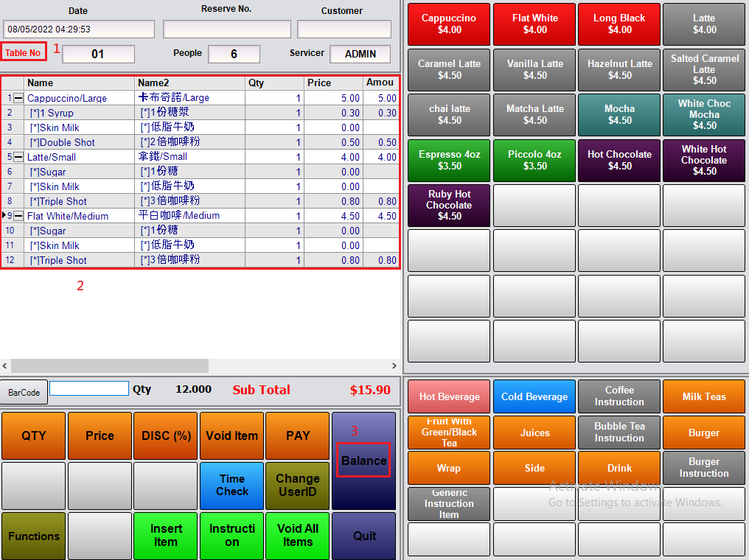The image size is (749, 560).
Task: Open the Functions menu button
Action: pos(33,536)
